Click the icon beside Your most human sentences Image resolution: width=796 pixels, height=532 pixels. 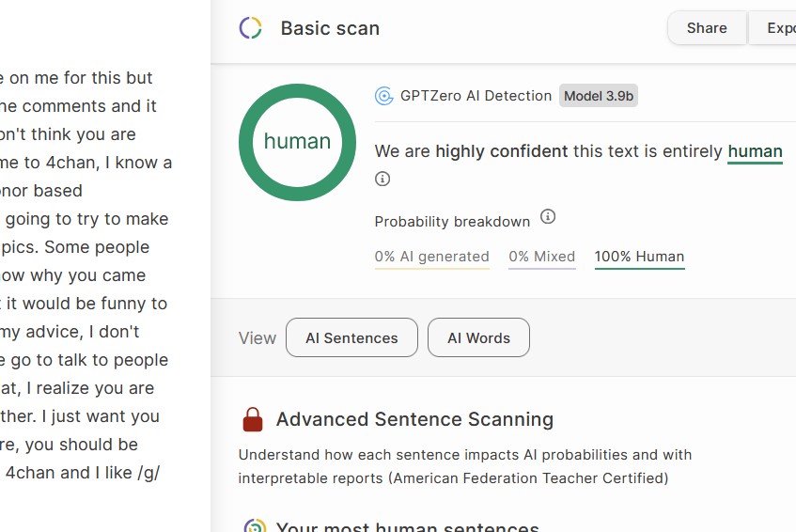coord(254,526)
